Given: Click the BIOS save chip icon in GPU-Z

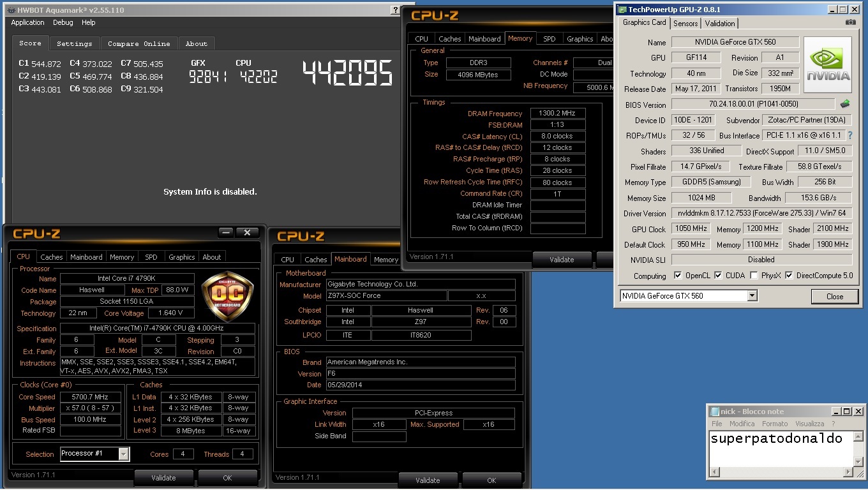Looking at the screenshot, I should point(845,103).
